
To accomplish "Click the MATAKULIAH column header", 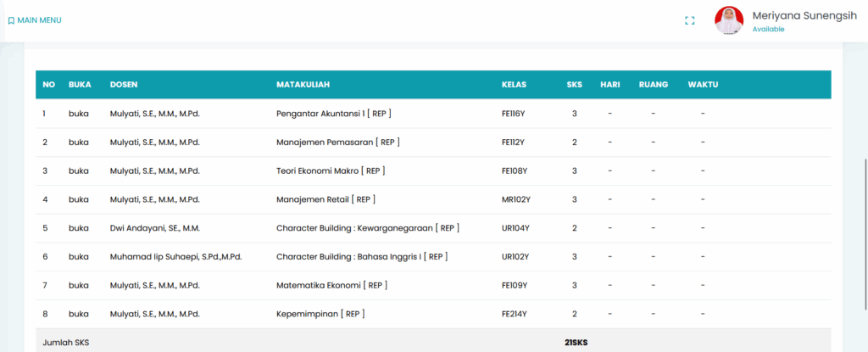I will tap(303, 84).
